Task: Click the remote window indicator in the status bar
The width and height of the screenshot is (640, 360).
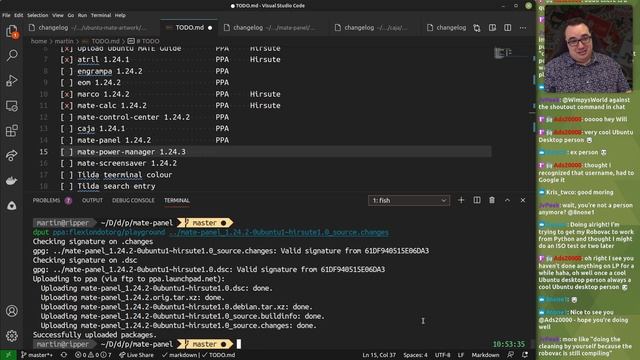Action: 8,355
